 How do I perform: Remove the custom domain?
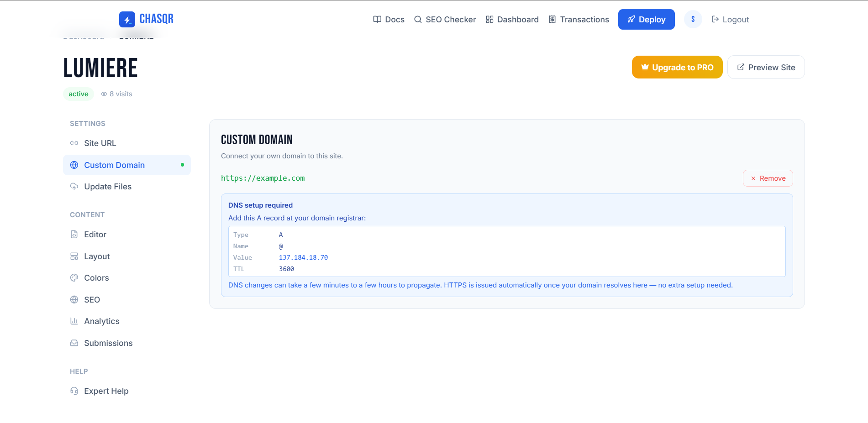coord(768,178)
